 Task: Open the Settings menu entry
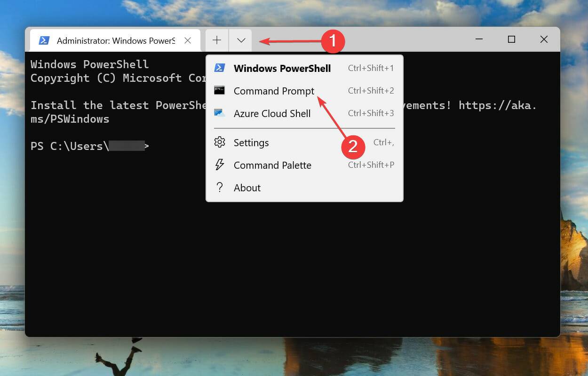tap(251, 142)
